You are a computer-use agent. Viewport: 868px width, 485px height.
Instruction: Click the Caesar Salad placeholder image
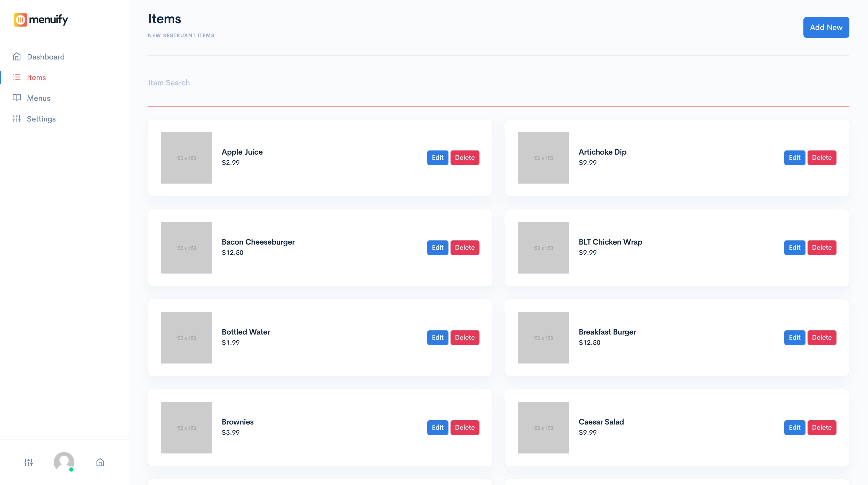[x=543, y=427]
